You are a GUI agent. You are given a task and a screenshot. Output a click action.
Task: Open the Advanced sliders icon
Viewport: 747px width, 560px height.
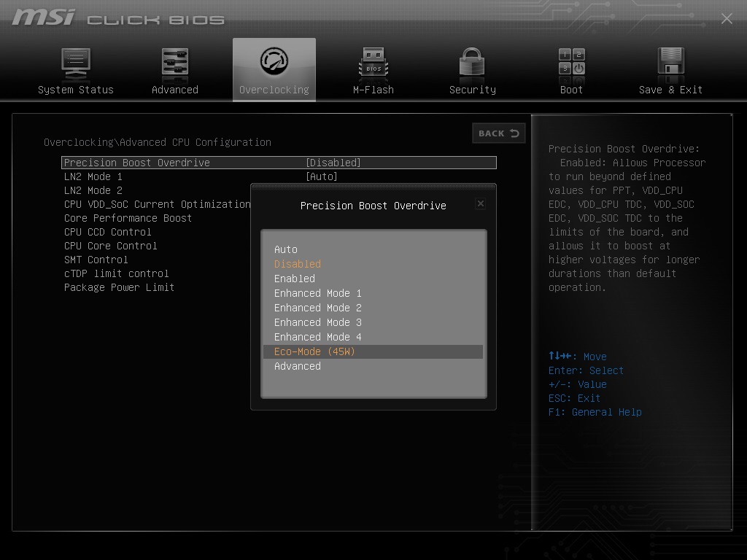tap(175, 62)
